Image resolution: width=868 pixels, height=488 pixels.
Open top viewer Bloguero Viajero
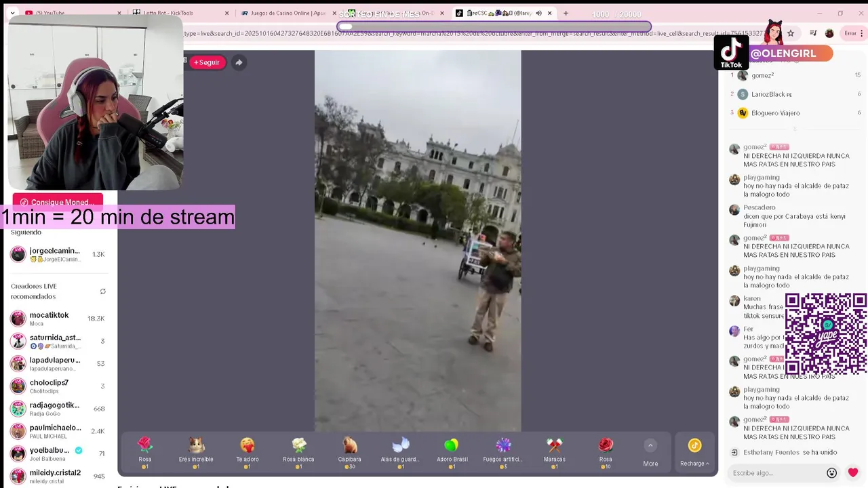[x=795, y=113]
